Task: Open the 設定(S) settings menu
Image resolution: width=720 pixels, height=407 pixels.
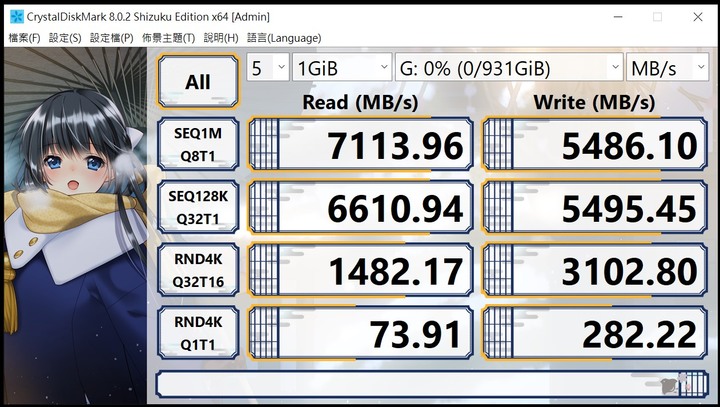Action: (65, 38)
